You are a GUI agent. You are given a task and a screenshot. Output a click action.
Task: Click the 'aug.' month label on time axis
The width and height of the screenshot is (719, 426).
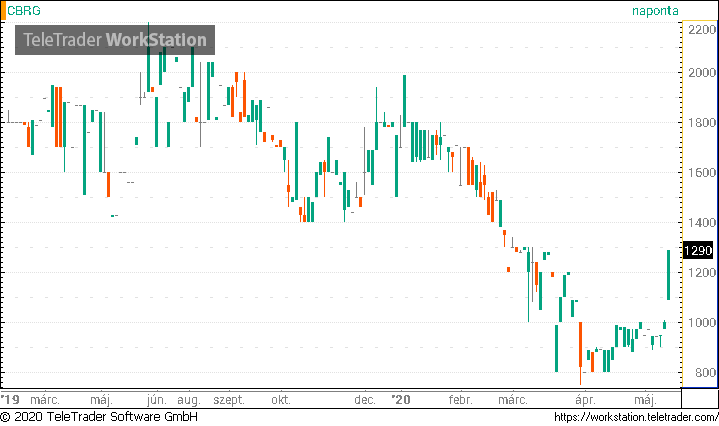(189, 400)
